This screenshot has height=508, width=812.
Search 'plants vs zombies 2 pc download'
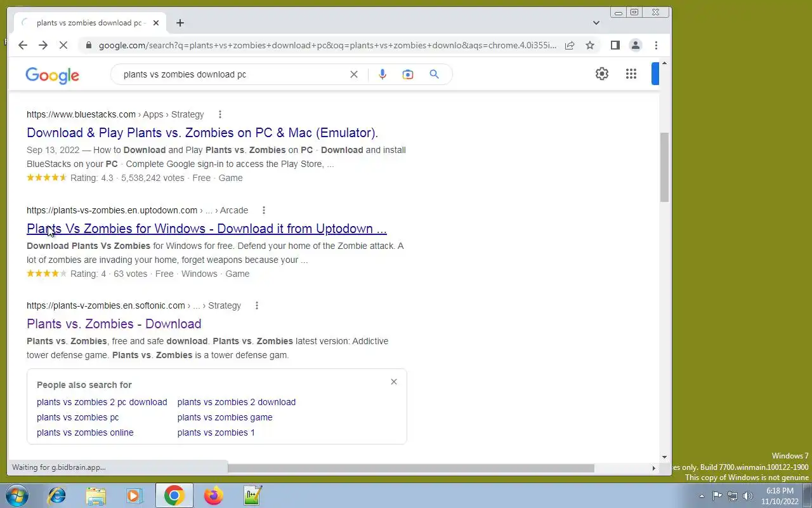click(x=102, y=402)
